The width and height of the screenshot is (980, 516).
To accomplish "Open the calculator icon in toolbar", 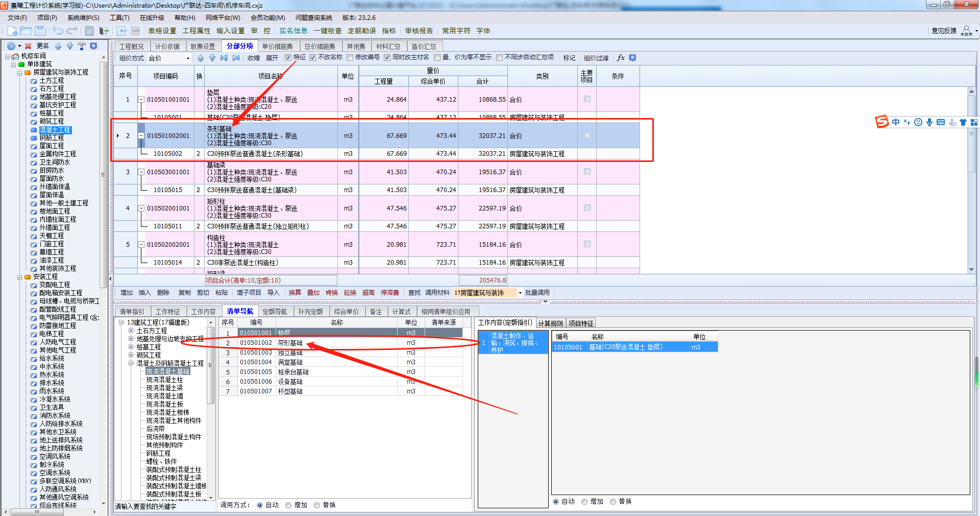I will click(x=89, y=31).
